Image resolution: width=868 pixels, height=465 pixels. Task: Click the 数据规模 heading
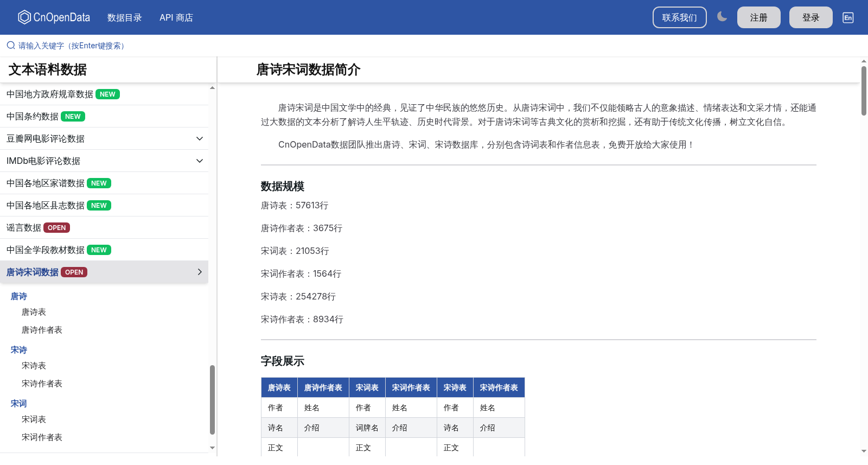point(283,186)
